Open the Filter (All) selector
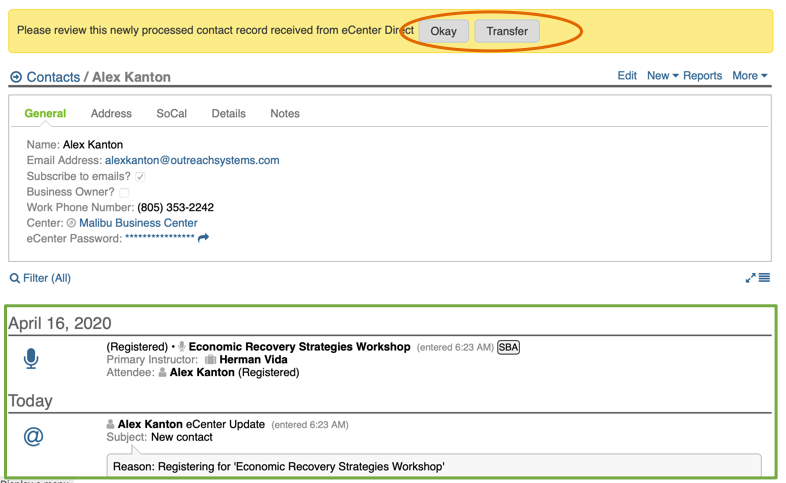This screenshot has height=483, width=786. point(46,278)
